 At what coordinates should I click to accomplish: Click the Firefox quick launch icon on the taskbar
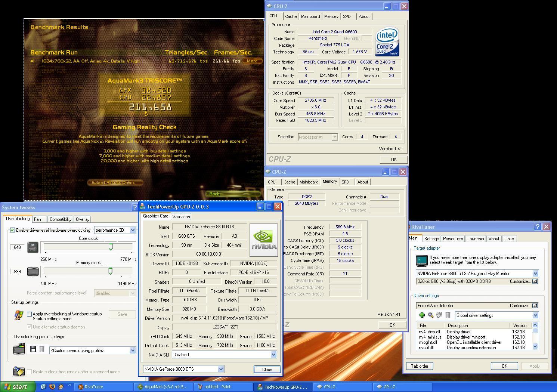pos(52,387)
